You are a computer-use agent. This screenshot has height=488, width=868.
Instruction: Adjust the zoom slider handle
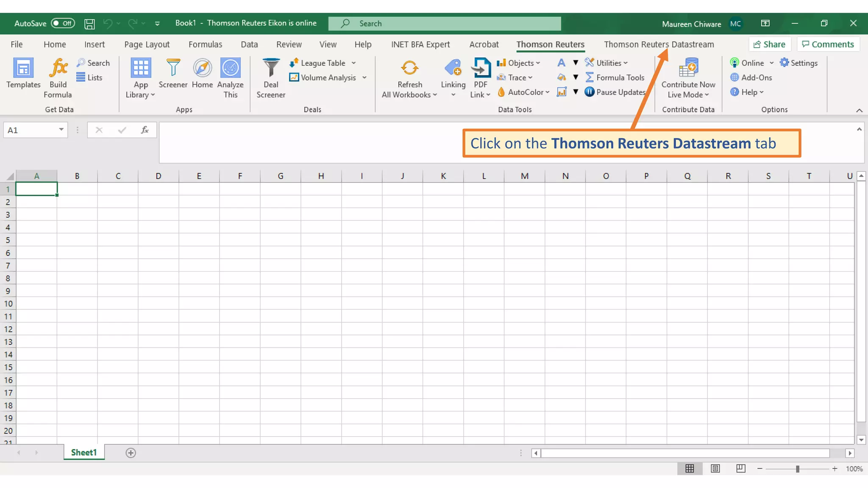798,469
